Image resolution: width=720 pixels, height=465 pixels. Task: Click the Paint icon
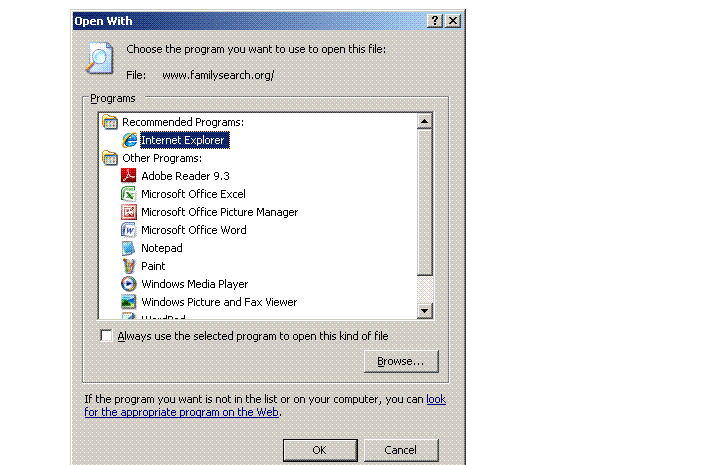point(129,266)
